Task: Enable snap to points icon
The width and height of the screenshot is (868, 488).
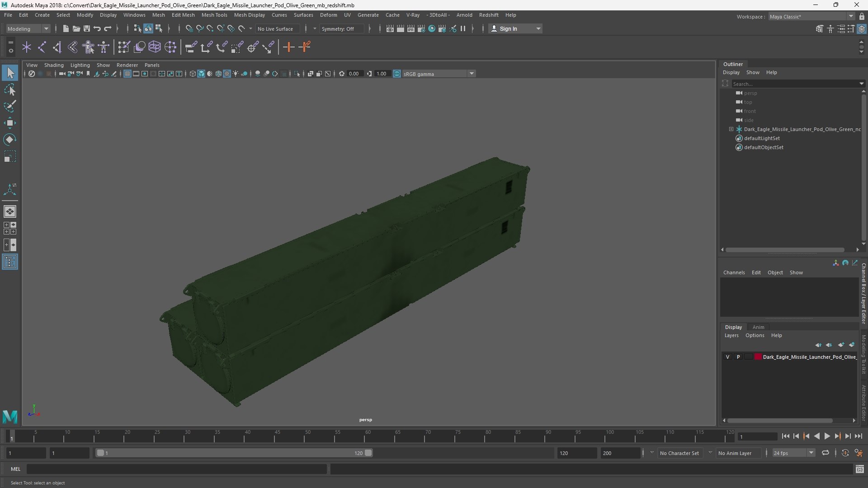Action: pos(210,28)
